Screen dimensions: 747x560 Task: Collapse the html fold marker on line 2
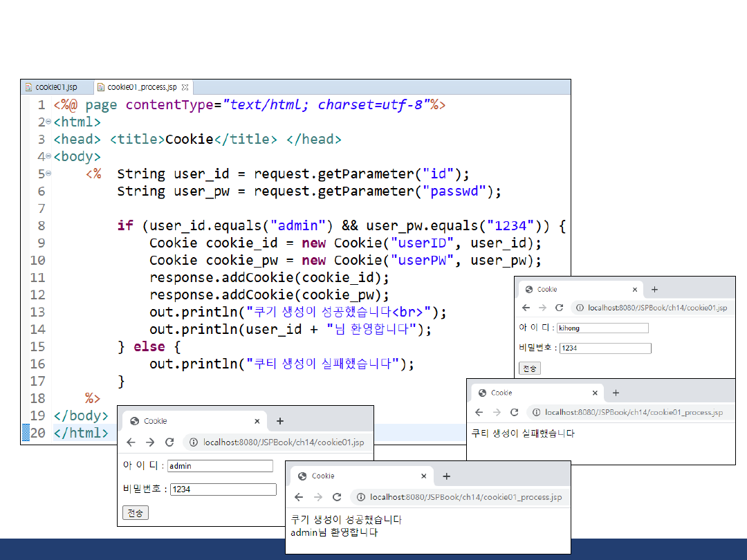(x=48, y=122)
